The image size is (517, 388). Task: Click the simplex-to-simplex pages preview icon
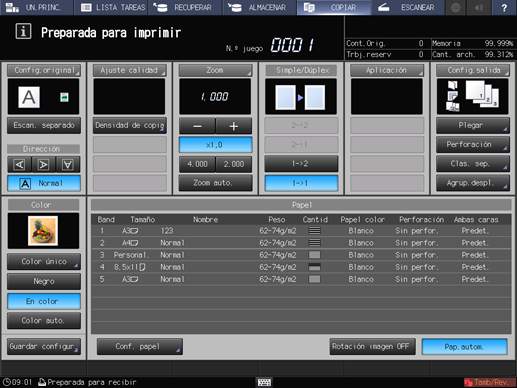[300, 97]
